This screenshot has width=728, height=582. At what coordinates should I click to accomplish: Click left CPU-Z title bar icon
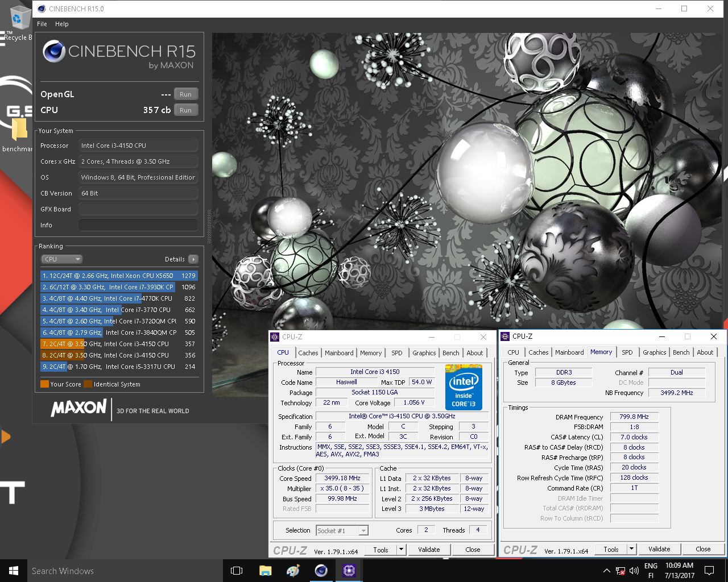[x=275, y=337]
